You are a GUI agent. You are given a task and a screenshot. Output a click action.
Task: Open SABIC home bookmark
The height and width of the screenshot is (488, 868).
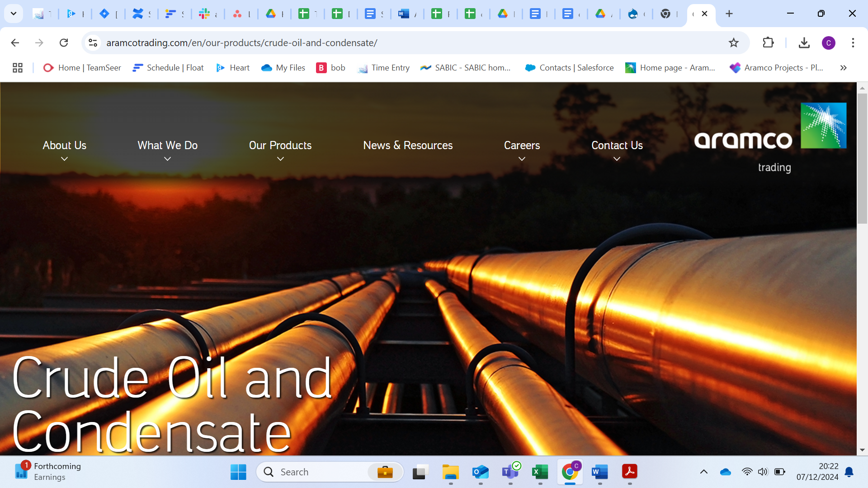466,68
